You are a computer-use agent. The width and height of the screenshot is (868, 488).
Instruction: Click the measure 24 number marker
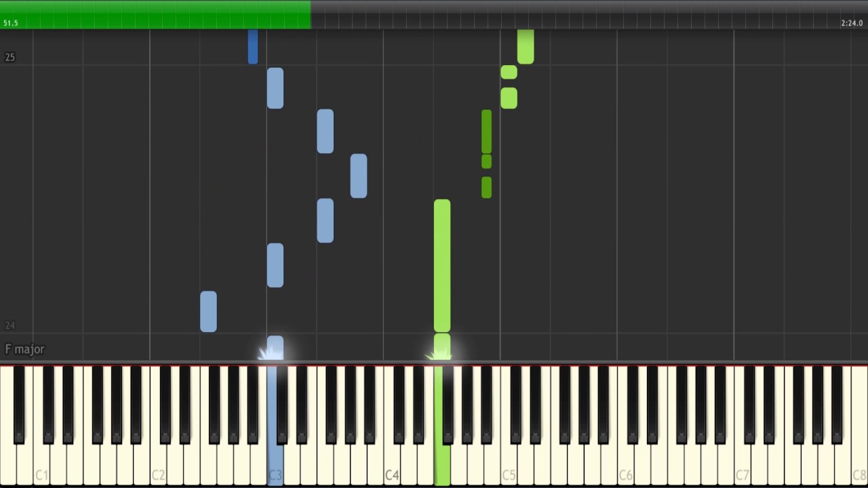point(9,325)
